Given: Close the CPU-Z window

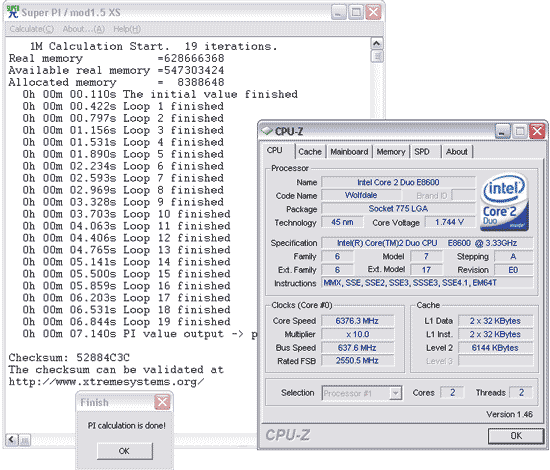Looking at the screenshot, I should click(x=537, y=131).
